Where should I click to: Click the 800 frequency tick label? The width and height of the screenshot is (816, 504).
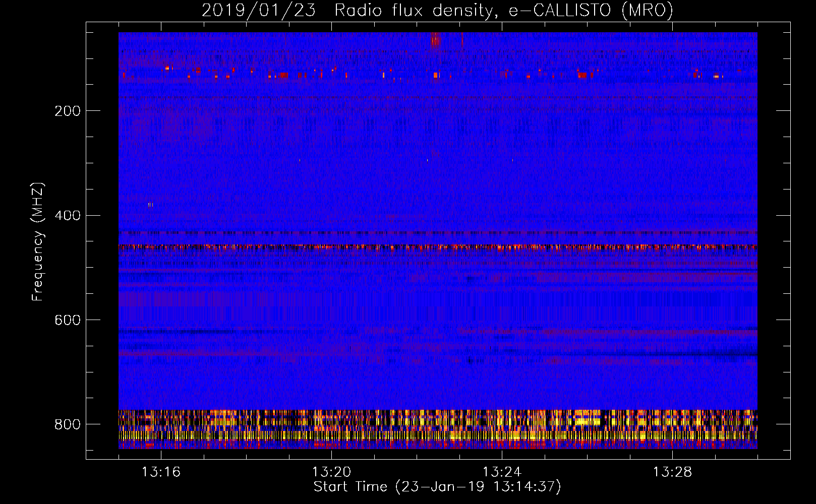click(x=68, y=424)
